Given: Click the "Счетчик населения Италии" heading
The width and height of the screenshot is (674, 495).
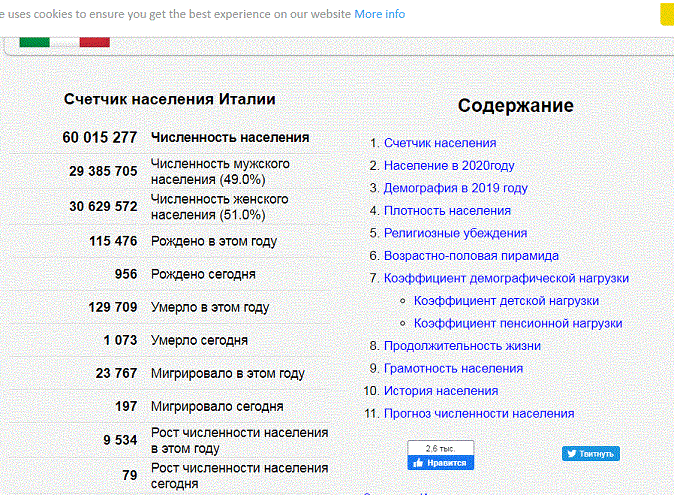Looking at the screenshot, I should pyautogui.click(x=169, y=99).
